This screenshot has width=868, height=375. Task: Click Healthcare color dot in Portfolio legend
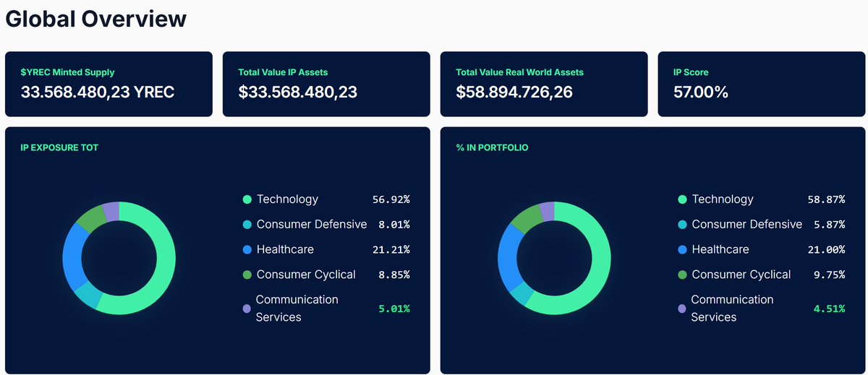point(682,250)
